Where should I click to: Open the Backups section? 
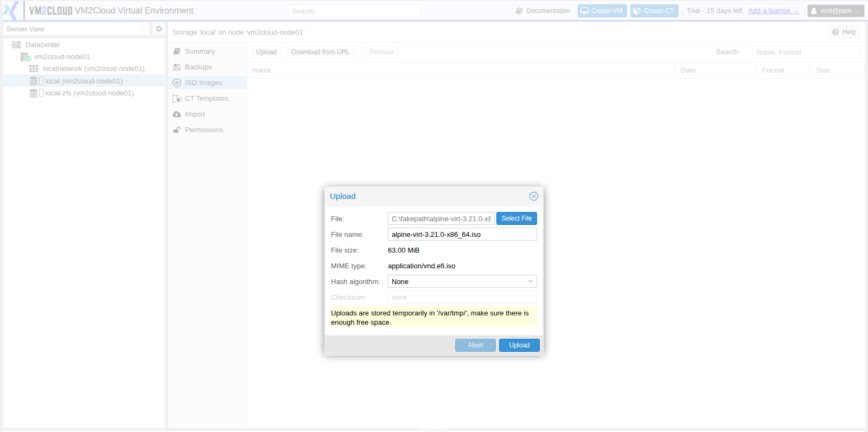pos(207,67)
